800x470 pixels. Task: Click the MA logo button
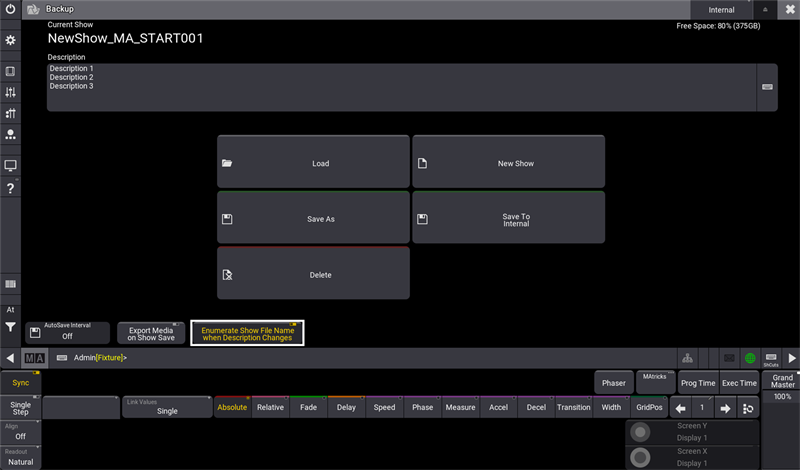click(x=34, y=357)
